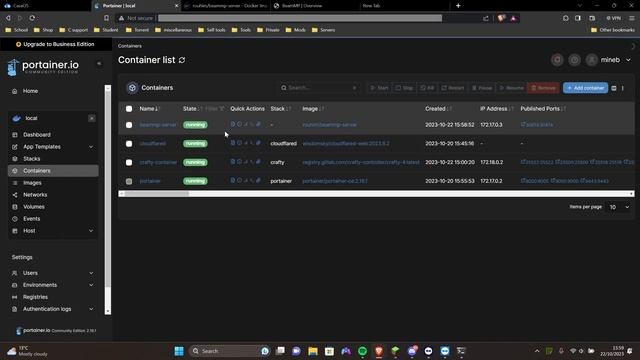Open logs quick action for cloudflared container
This screenshot has width=640, height=360.
point(233,143)
